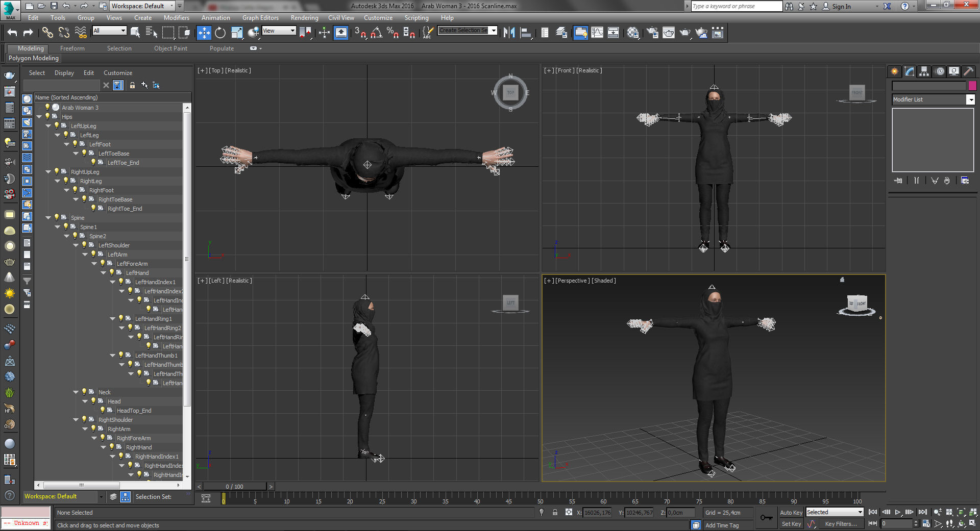This screenshot has width=980, height=531.
Task: Toggle the light bulb for LeftUpLeg
Action: pyautogui.click(x=57, y=125)
